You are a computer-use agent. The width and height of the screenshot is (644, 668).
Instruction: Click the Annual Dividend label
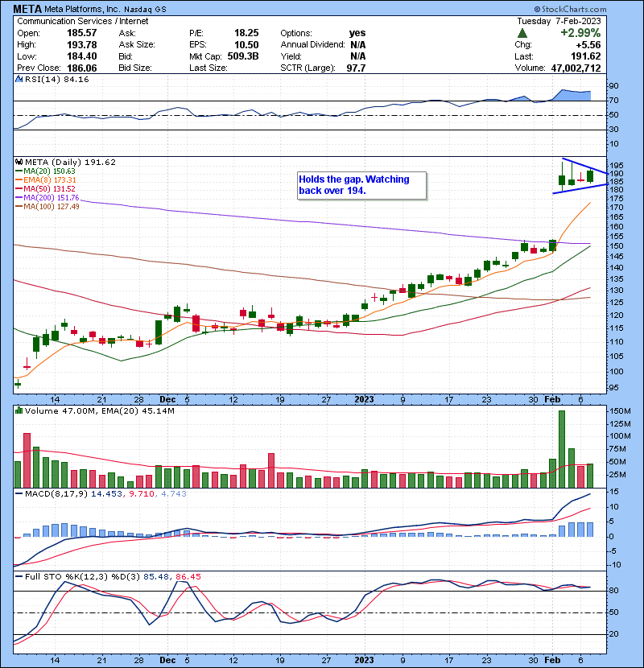(312, 45)
